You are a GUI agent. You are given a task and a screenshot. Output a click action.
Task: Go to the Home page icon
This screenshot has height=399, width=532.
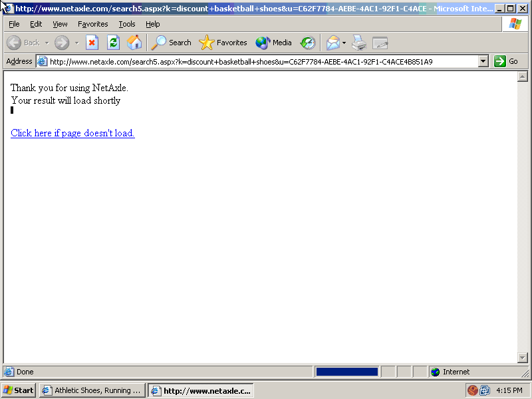pos(134,43)
